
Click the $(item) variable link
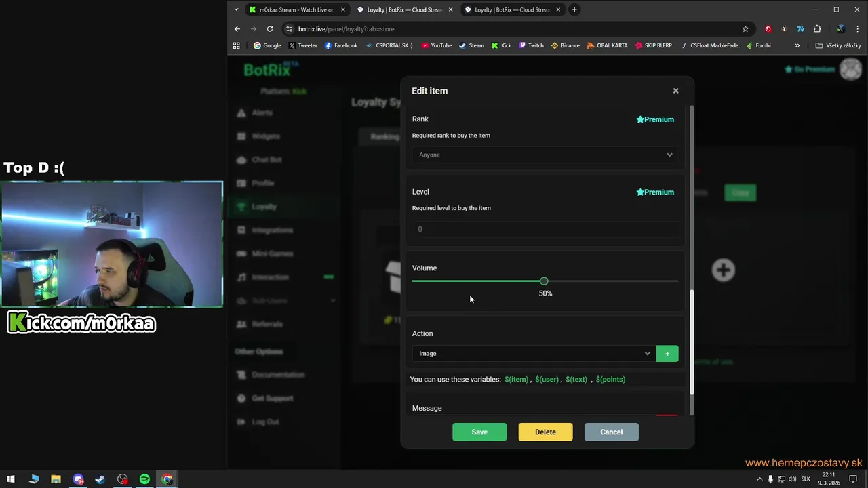point(516,380)
